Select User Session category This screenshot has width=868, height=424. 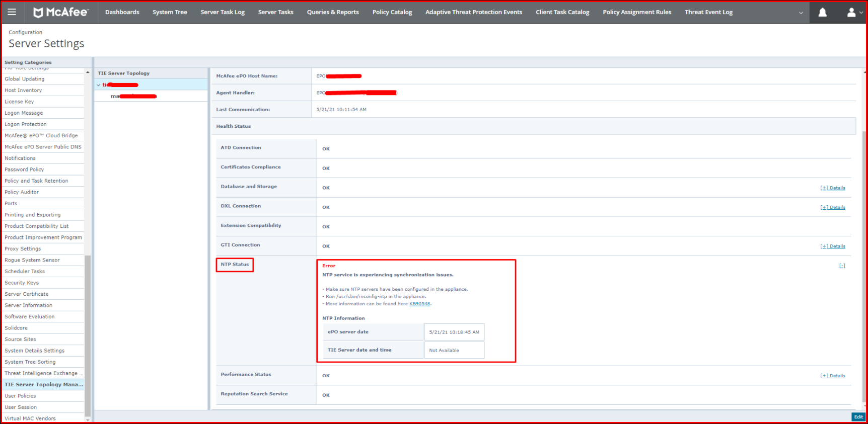click(x=43, y=407)
